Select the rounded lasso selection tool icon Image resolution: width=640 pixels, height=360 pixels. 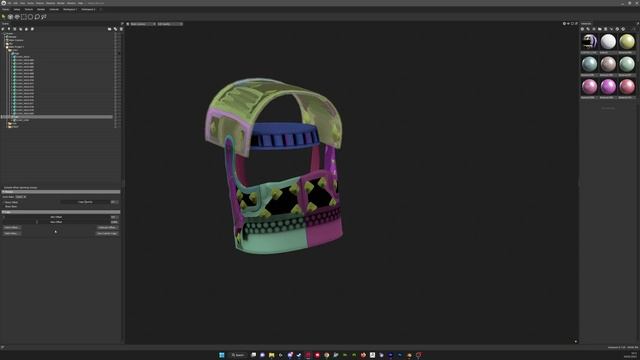coord(31,17)
